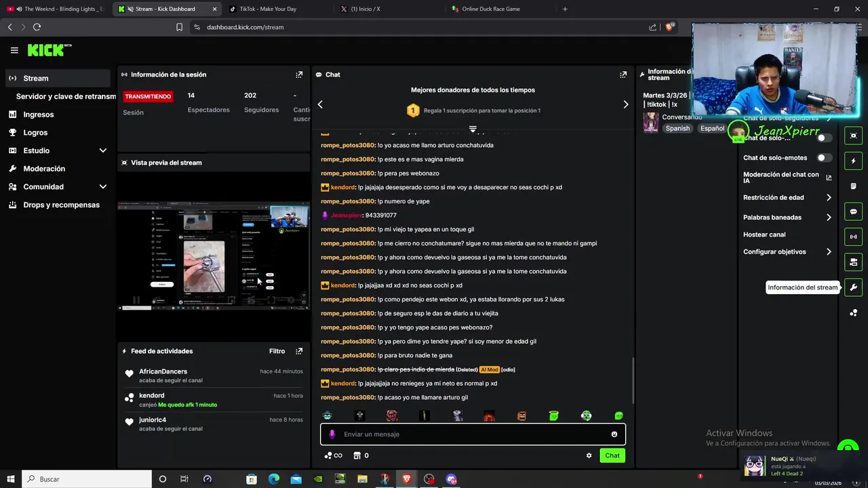Viewport: 868px width, 488px height.
Task: Click the Brave shield icon in address bar
Action: tap(669, 27)
